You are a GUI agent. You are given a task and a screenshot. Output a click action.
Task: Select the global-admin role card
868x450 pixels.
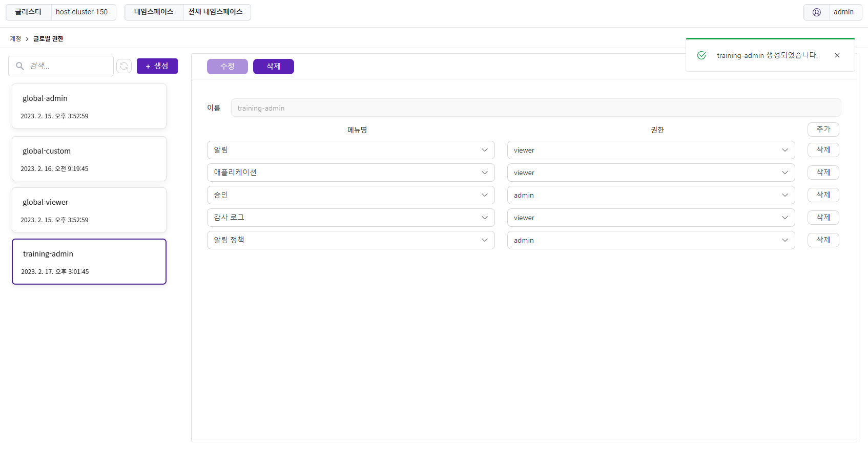pyautogui.click(x=89, y=106)
